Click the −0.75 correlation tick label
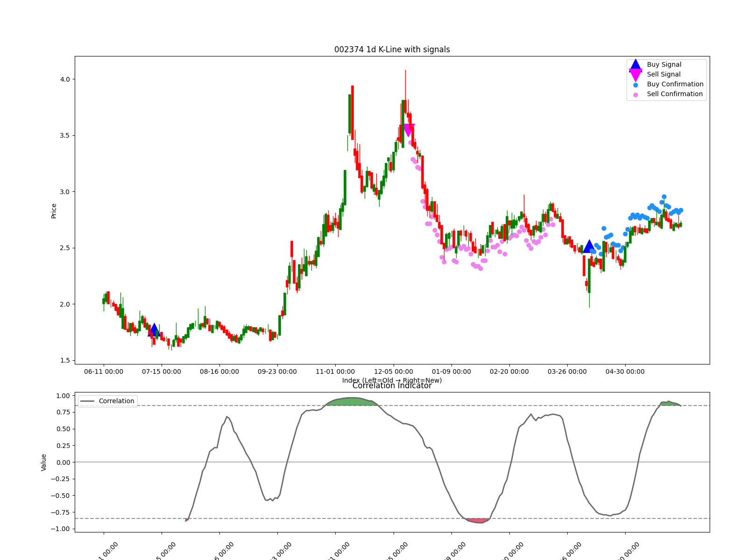This screenshot has height=560, width=747. pyautogui.click(x=61, y=512)
